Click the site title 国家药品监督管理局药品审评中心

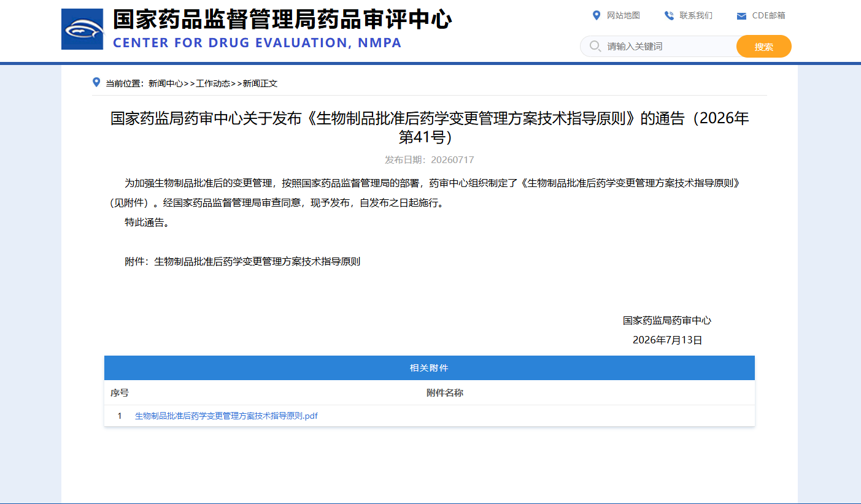tap(282, 20)
